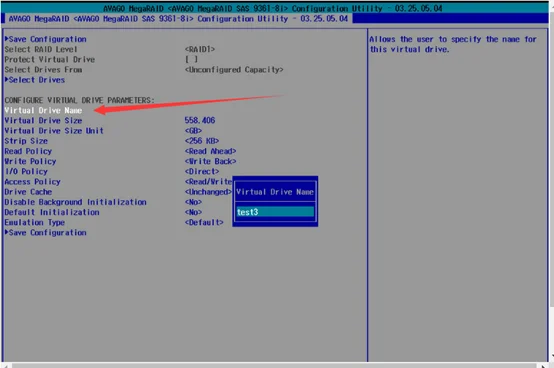This screenshot has width=554, height=368.
Task: Open the Emulation Type Default dropdown
Action: (x=204, y=222)
